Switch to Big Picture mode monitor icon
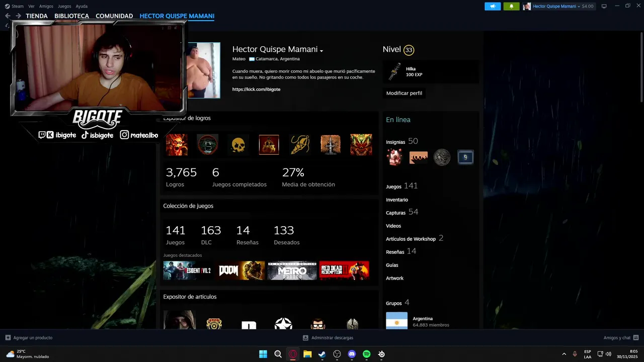This screenshot has width=644, height=362. point(604,6)
